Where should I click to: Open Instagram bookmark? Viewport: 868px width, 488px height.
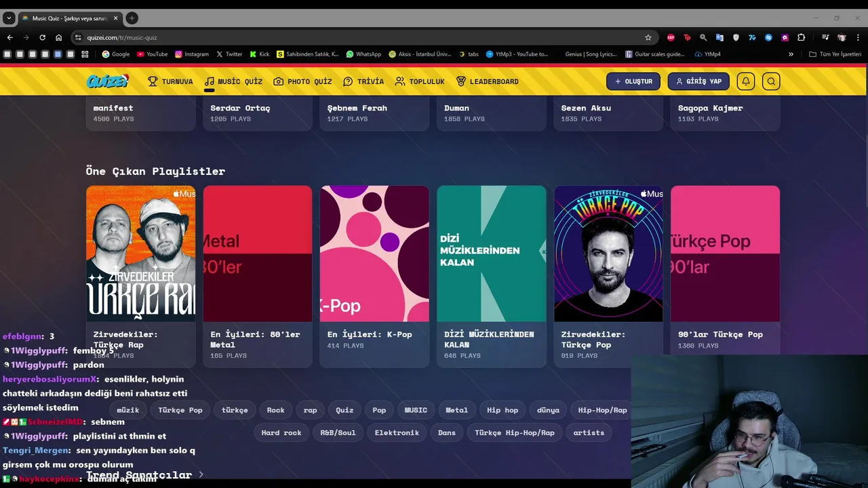click(x=192, y=54)
